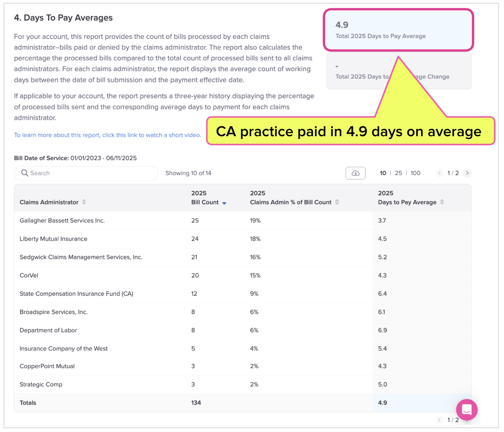This screenshot has height=432, width=504.
Task: Click the cloud download export icon
Action: click(x=356, y=173)
